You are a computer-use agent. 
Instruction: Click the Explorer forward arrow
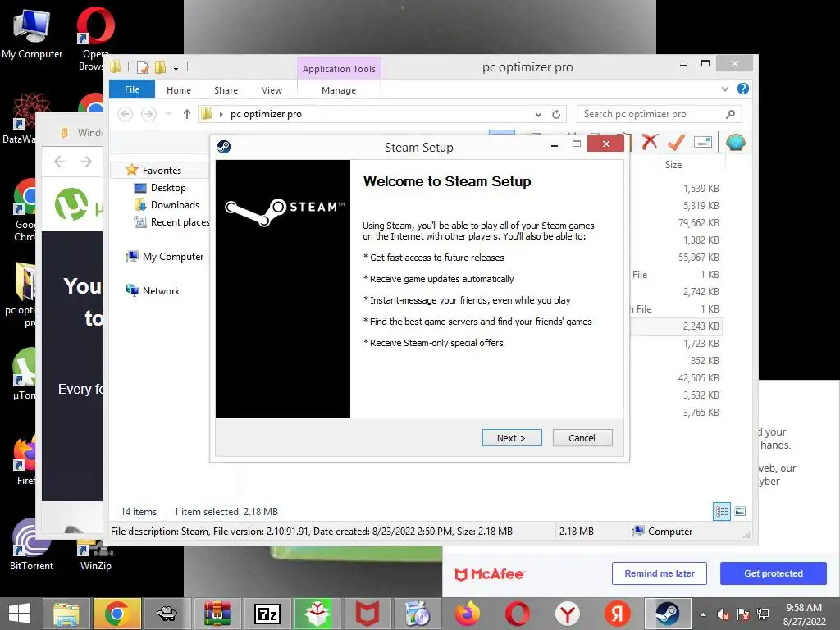[148, 114]
